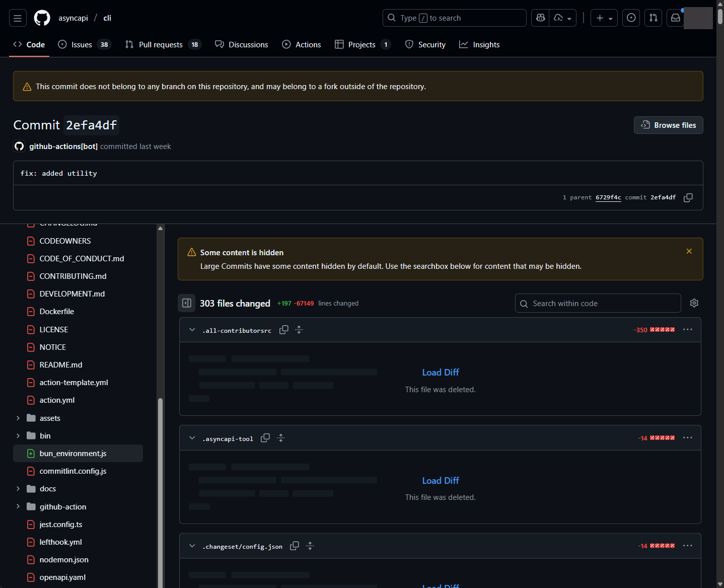Open diff view settings gear
724x588 pixels.
click(x=694, y=303)
